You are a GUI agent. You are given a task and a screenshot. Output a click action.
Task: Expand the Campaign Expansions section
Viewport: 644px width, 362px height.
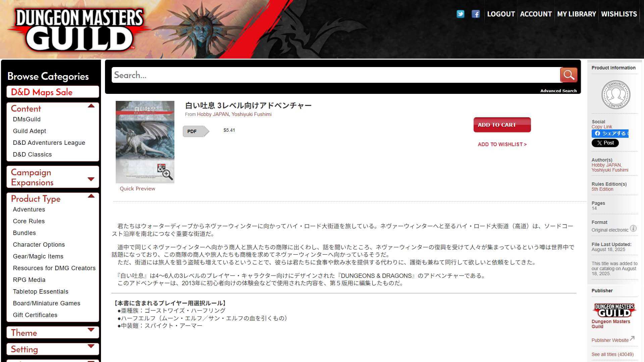pyautogui.click(x=91, y=179)
